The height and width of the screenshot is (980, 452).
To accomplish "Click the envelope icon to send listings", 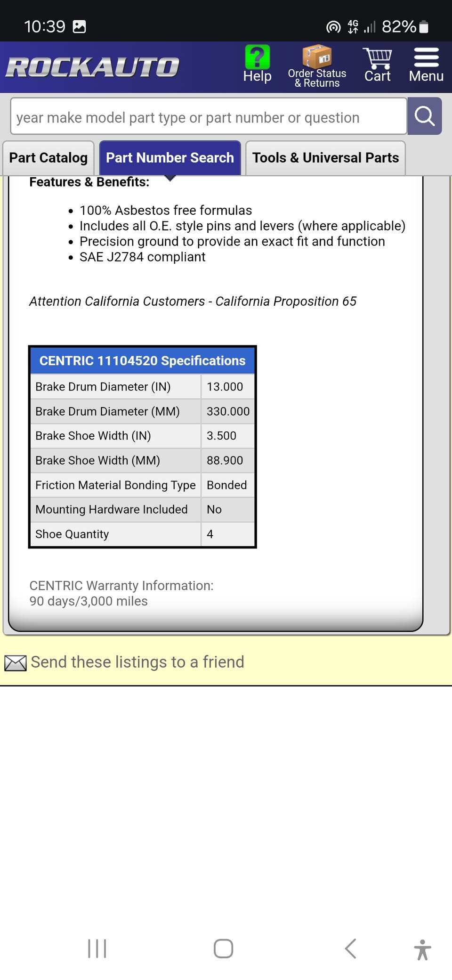I will coord(16,663).
